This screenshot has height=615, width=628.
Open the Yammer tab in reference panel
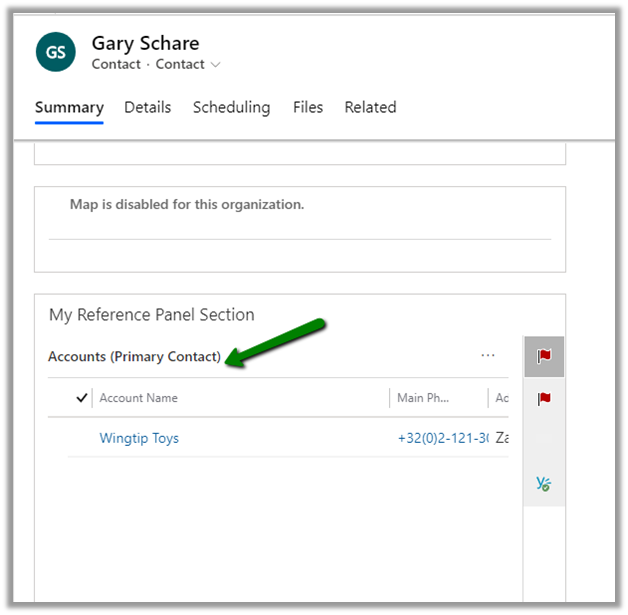[x=544, y=484]
